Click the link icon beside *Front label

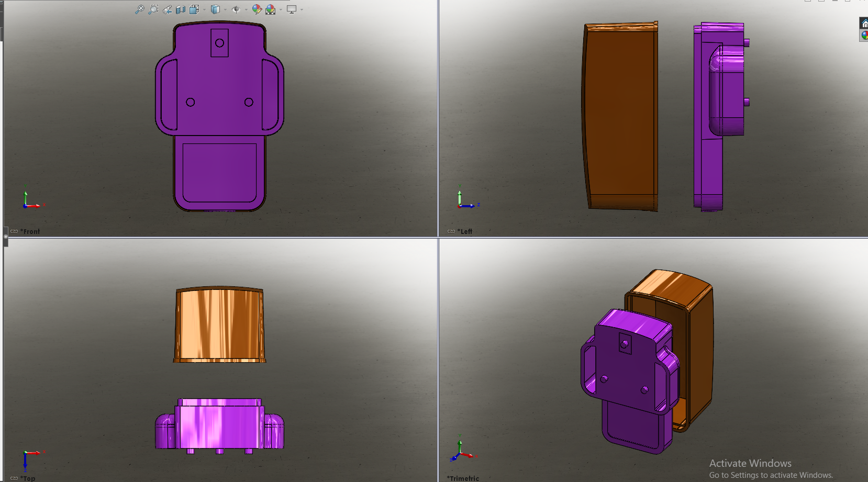pyautogui.click(x=14, y=231)
